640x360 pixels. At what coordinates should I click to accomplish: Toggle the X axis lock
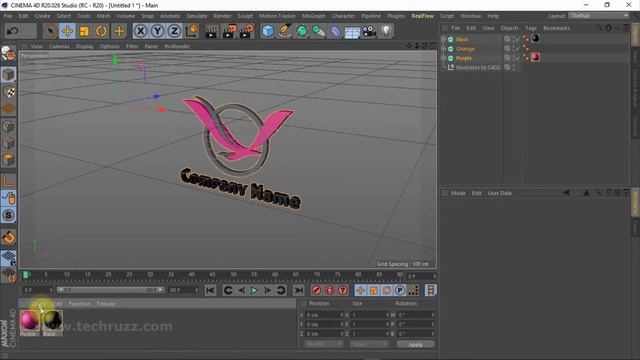point(140,31)
